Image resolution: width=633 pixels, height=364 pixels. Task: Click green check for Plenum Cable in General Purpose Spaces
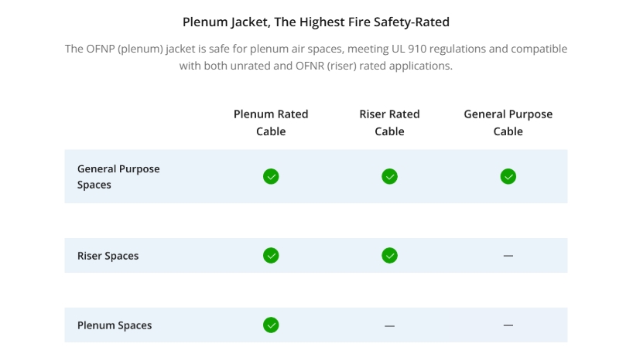coord(271,176)
